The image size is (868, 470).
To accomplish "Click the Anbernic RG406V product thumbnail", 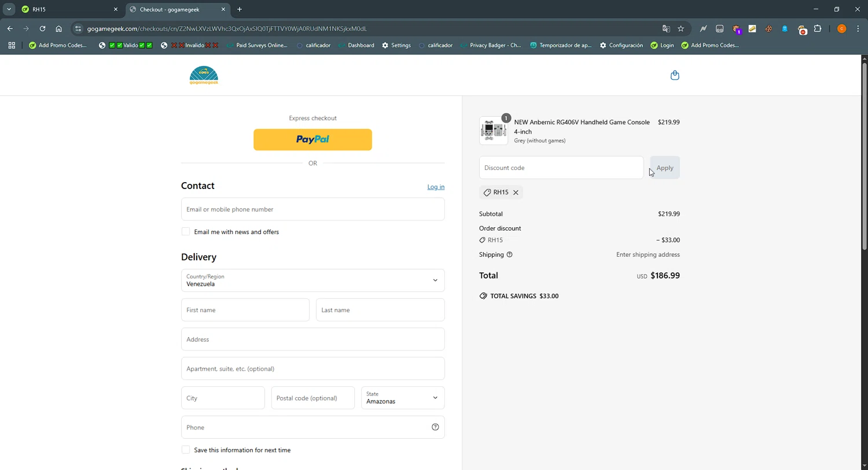I will pyautogui.click(x=493, y=131).
